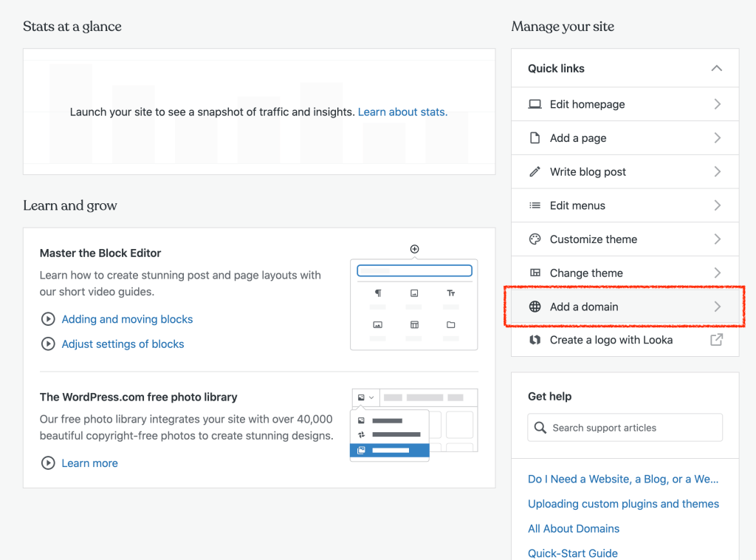Click the list icon beside Edit menus
Viewport: 756px width, 560px height.
pos(535,205)
